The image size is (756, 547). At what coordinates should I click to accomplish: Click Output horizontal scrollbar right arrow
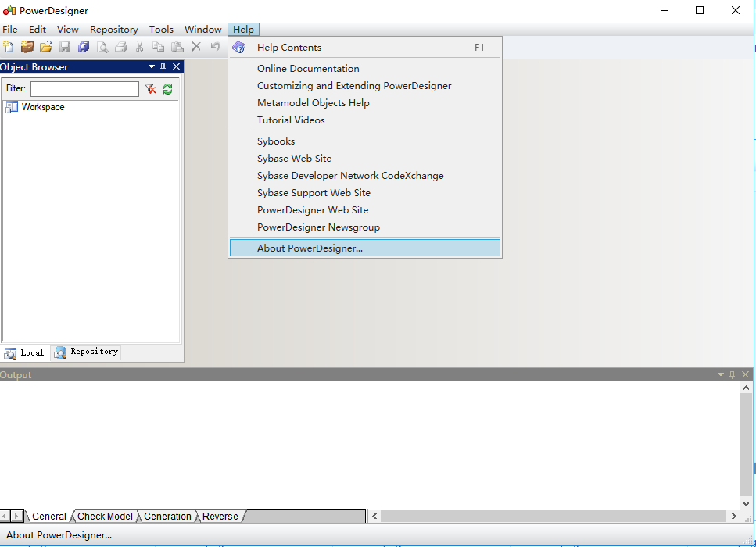click(734, 517)
